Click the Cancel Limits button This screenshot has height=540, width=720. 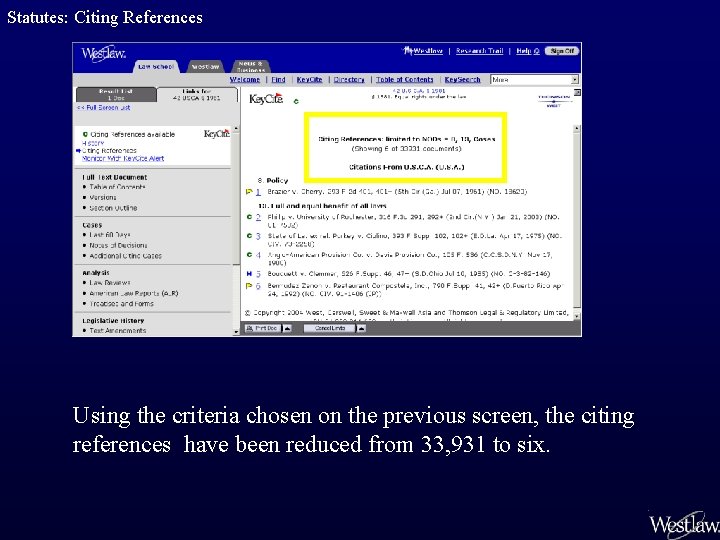[x=329, y=328]
